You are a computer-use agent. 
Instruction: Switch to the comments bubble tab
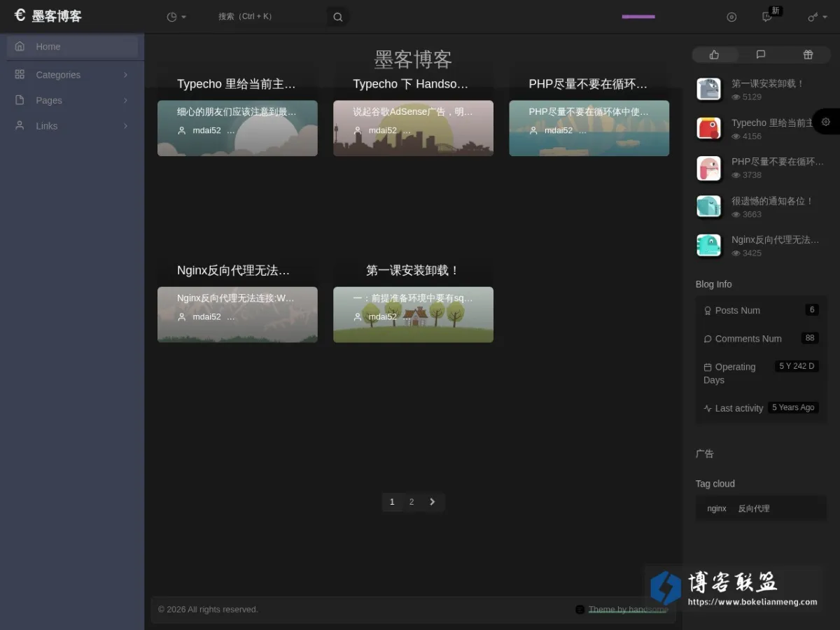[x=761, y=55]
